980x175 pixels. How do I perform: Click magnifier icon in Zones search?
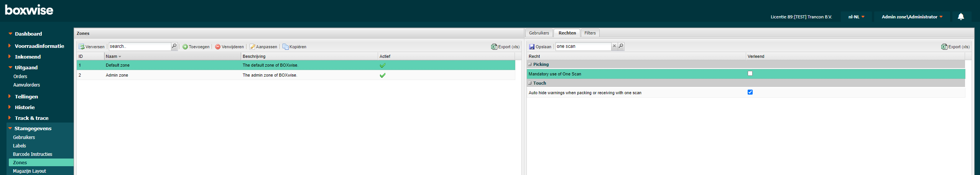(174, 46)
